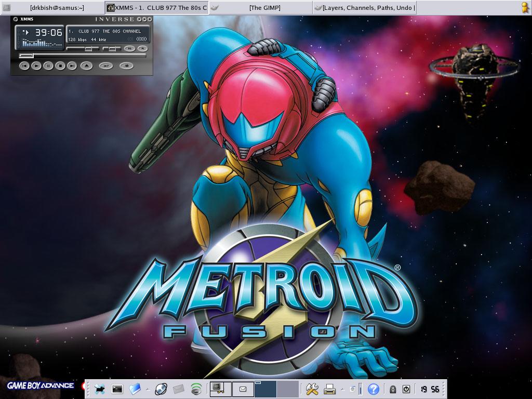Toggle repeat mode in XMMS
This screenshot has height=399, width=532.
pos(127,66)
